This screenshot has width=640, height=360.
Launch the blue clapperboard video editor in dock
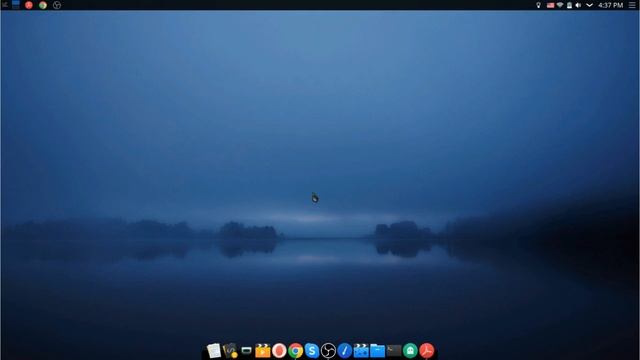pos(361,351)
